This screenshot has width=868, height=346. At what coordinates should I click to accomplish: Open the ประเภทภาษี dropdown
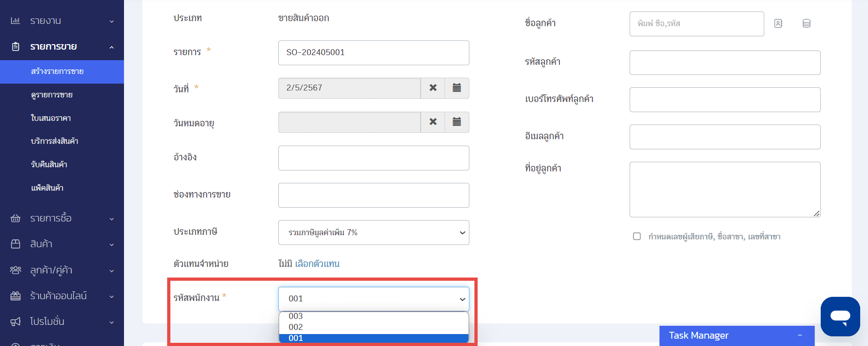pos(373,233)
